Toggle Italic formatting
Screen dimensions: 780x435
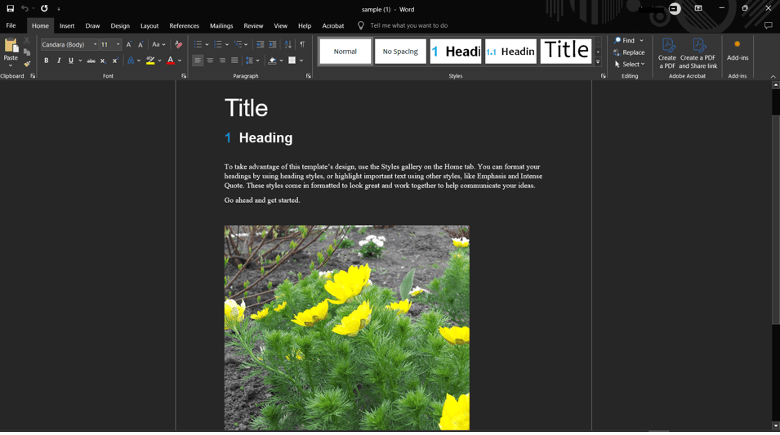(x=59, y=61)
